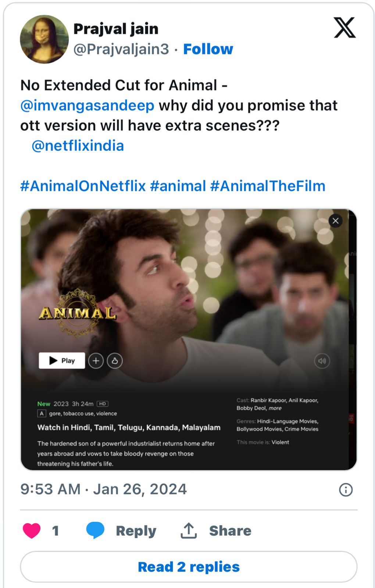The image size is (375, 588).
Task: Click the X logo icon
Action: pyautogui.click(x=344, y=28)
